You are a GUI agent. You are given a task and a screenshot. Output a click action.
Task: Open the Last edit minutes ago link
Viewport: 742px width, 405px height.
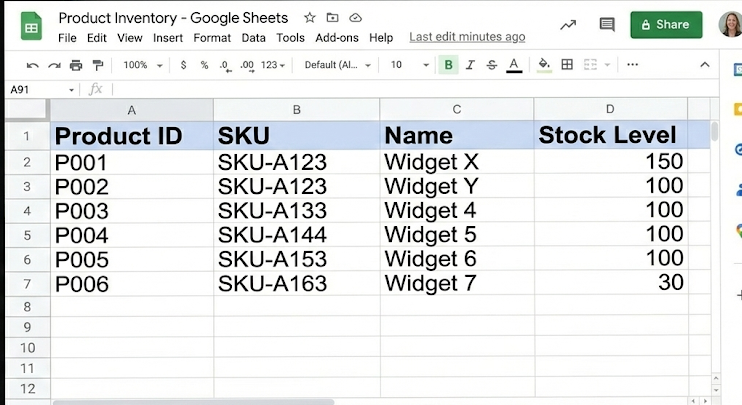pos(467,37)
